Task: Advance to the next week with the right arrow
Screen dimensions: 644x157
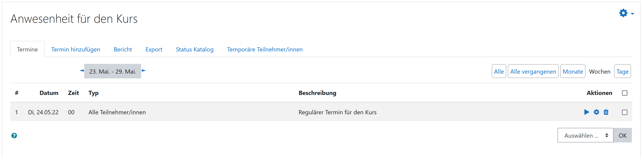Action: coord(144,71)
